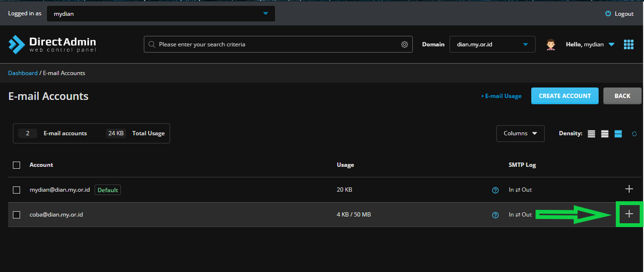The image size is (644, 272).
Task: Expand actions for mydian@dian.my.or.id with plus
Action: (x=629, y=189)
